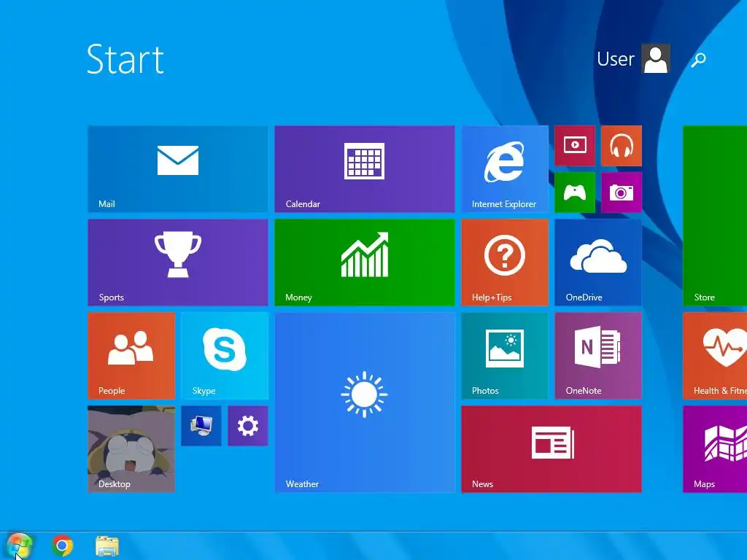Click the user avatar picture

(x=656, y=58)
